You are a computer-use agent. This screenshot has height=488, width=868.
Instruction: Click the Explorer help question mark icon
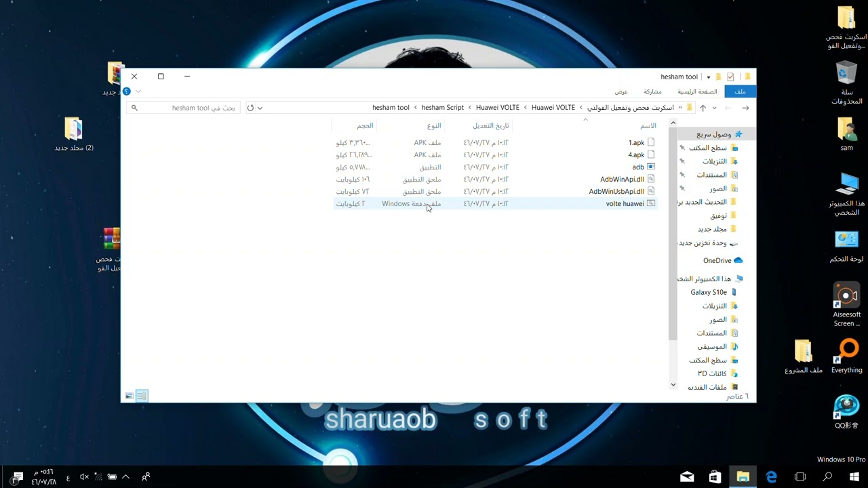[127, 91]
